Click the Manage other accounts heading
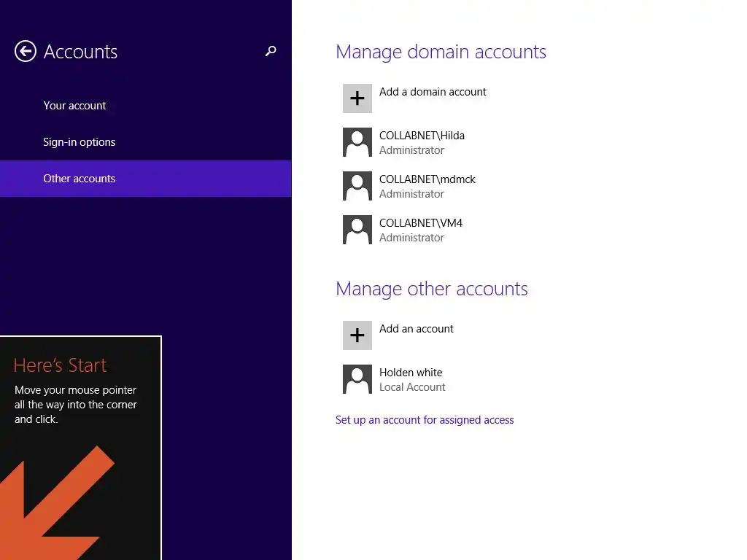 pos(432,289)
